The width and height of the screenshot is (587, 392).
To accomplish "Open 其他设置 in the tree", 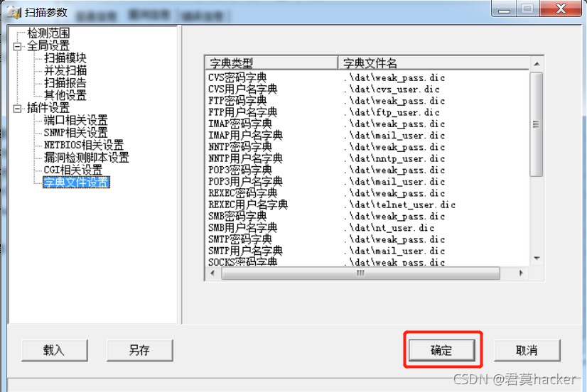I will pyautogui.click(x=65, y=95).
